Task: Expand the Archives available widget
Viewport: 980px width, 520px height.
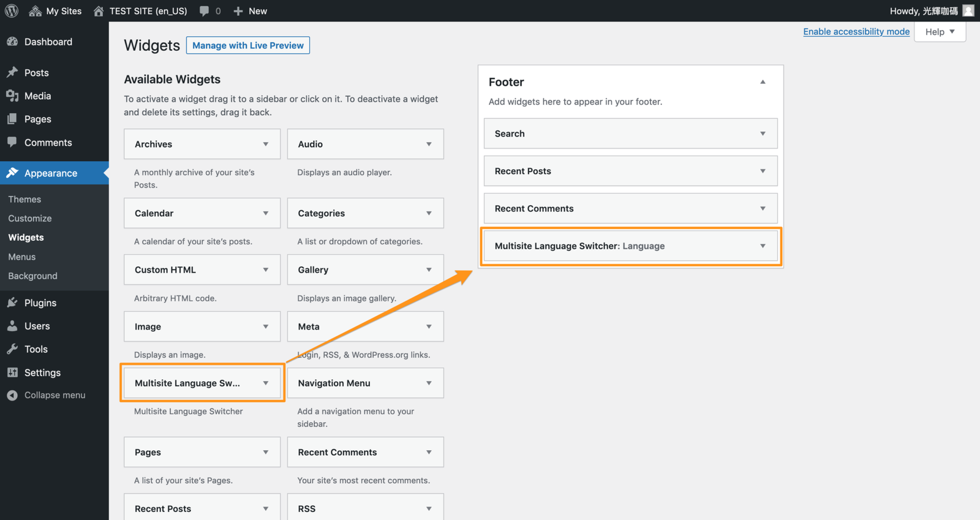Action: tap(266, 144)
